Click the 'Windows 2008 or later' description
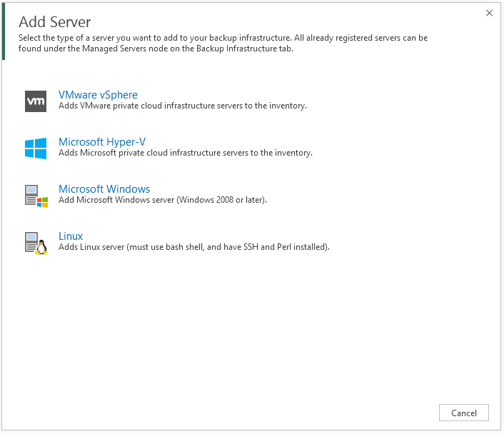The width and height of the screenshot is (504, 434). pos(162,200)
